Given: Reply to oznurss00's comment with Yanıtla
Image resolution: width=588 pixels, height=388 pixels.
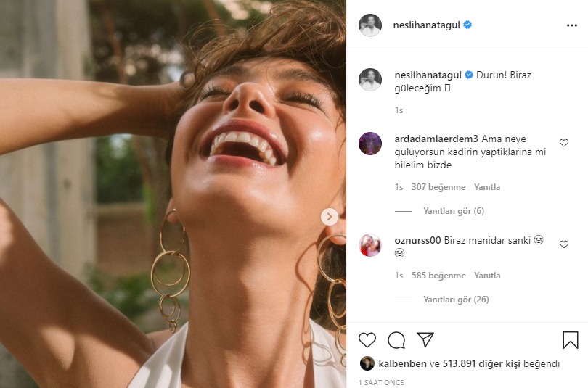Looking at the screenshot, I should (x=487, y=276).
